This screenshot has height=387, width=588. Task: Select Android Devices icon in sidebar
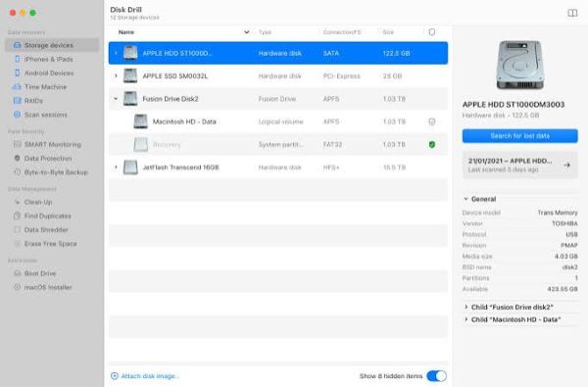pos(18,73)
